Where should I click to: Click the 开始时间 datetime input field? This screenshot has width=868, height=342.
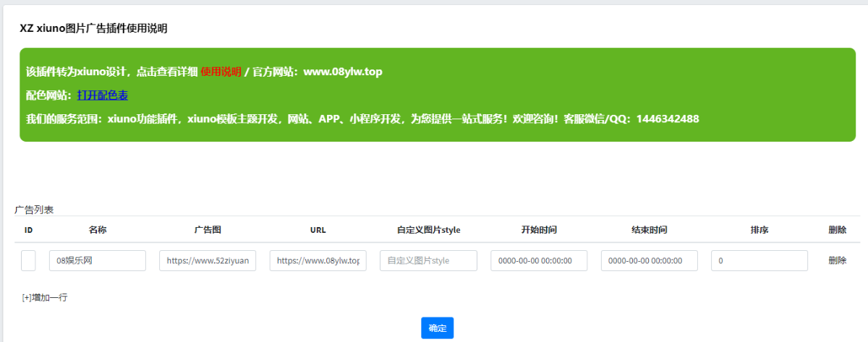pyautogui.click(x=539, y=260)
